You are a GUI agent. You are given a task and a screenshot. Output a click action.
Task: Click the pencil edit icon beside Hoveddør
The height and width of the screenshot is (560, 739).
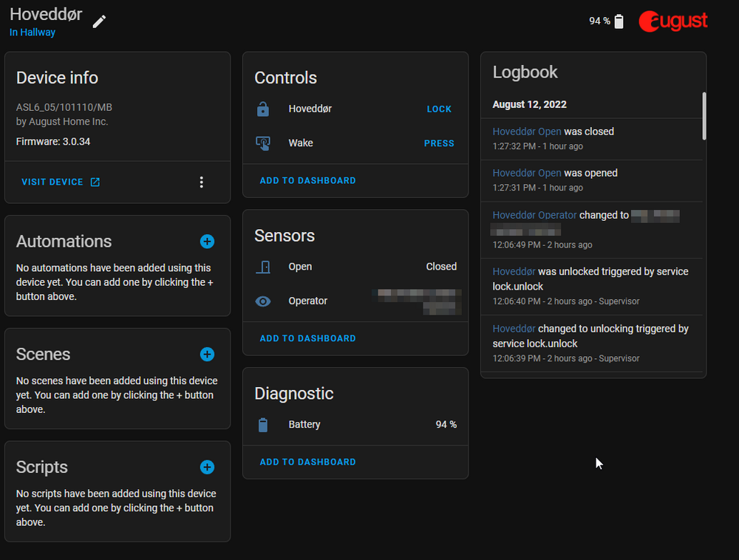click(99, 21)
